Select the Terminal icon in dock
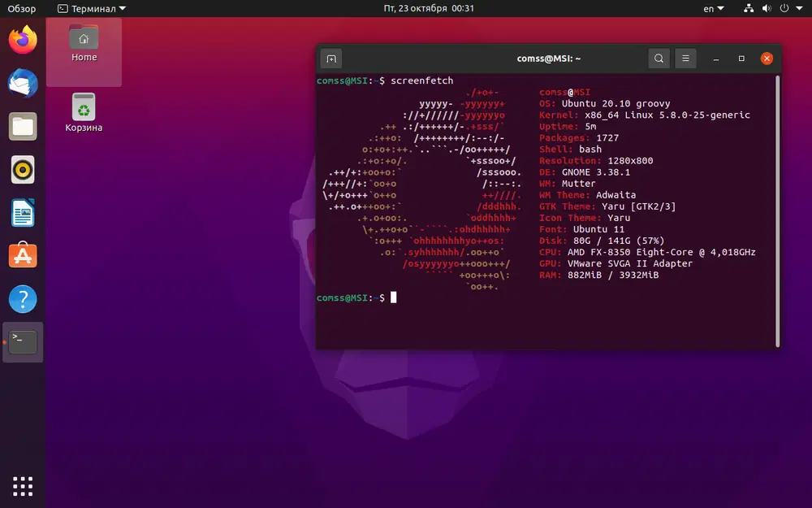Image resolution: width=812 pixels, height=508 pixels. click(23, 342)
